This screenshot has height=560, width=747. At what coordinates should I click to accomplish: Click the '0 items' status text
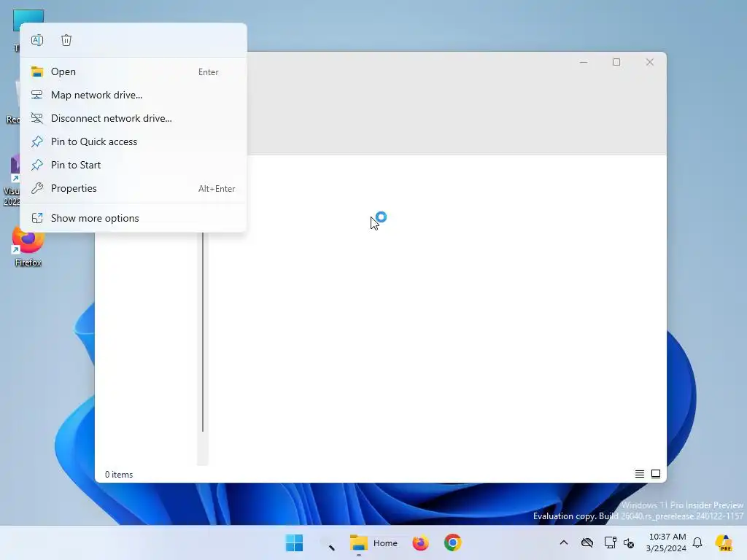point(119,475)
